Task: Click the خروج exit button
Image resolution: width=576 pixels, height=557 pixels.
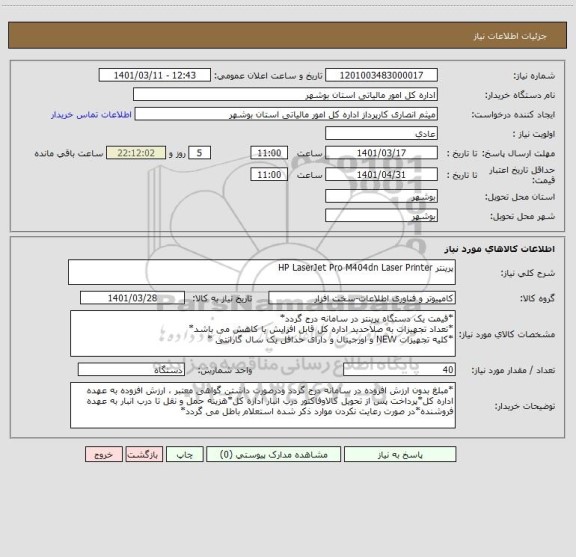Action: [104, 454]
